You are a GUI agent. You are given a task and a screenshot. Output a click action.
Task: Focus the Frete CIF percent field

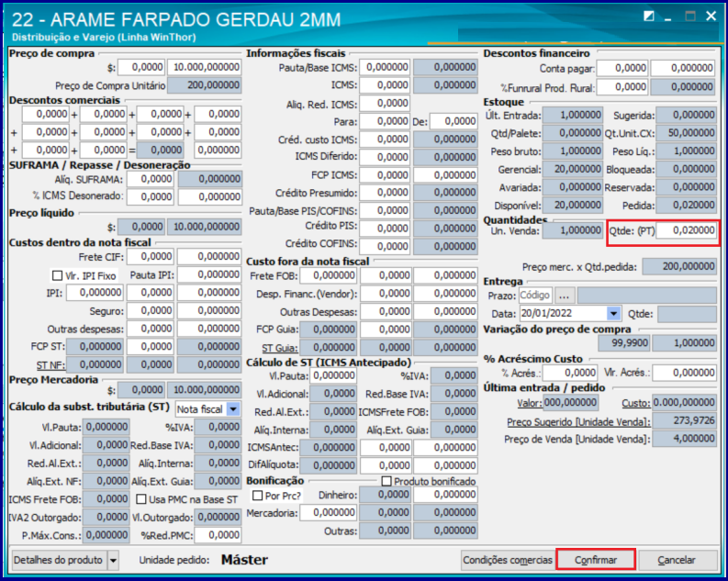(151, 257)
